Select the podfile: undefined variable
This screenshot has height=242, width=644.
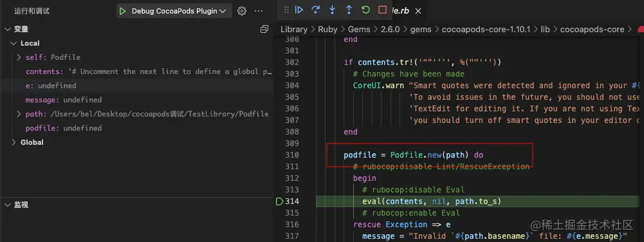[137, 128]
